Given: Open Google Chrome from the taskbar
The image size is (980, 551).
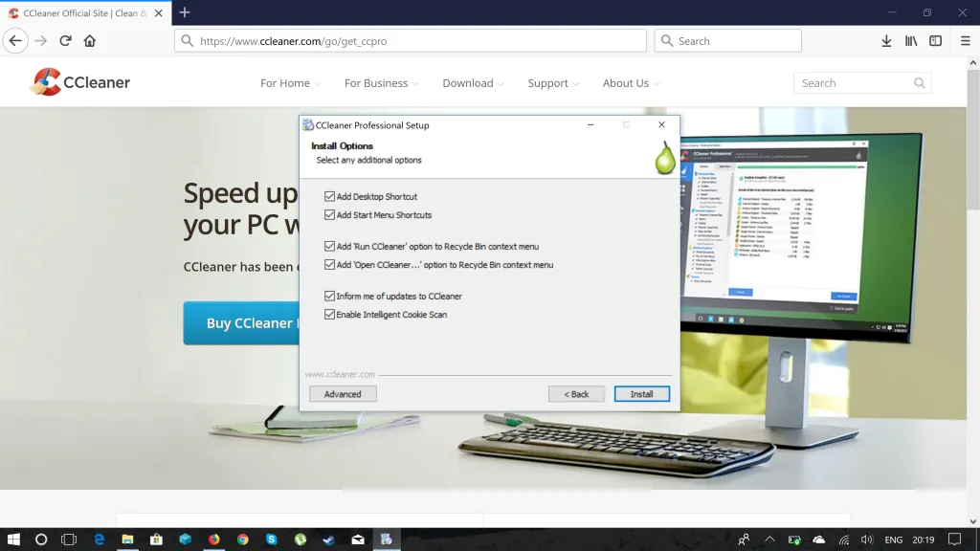Looking at the screenshot, I should (x=242, y=540).
